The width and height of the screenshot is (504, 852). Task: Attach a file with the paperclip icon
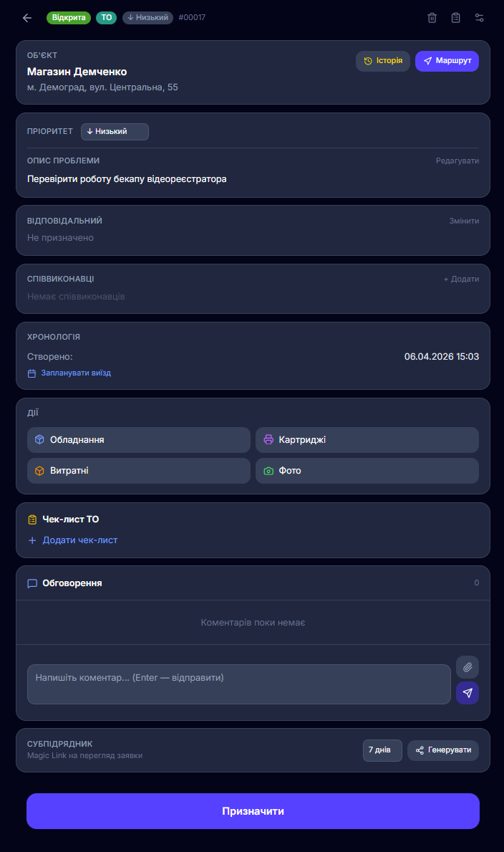467,666
